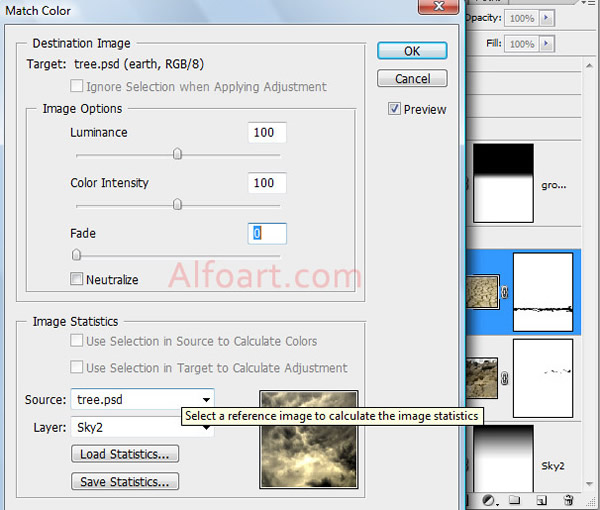600x510 pixels.
Task: Click the cracked earth layer thumbnail
Action: (x=484, y=292)
